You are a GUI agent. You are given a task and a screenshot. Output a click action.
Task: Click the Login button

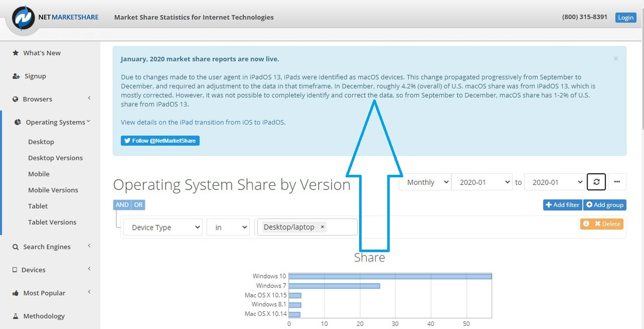pyautogui.click(x=625, y=18)
